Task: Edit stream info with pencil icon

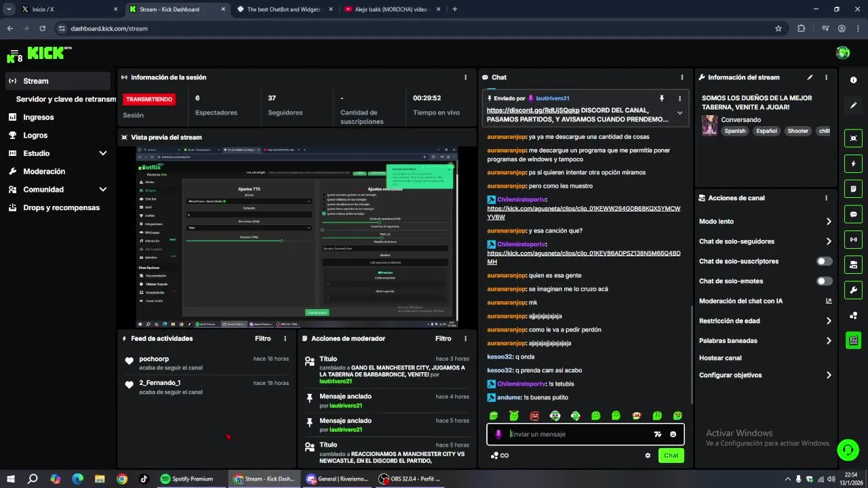Action: pos(810,77)
